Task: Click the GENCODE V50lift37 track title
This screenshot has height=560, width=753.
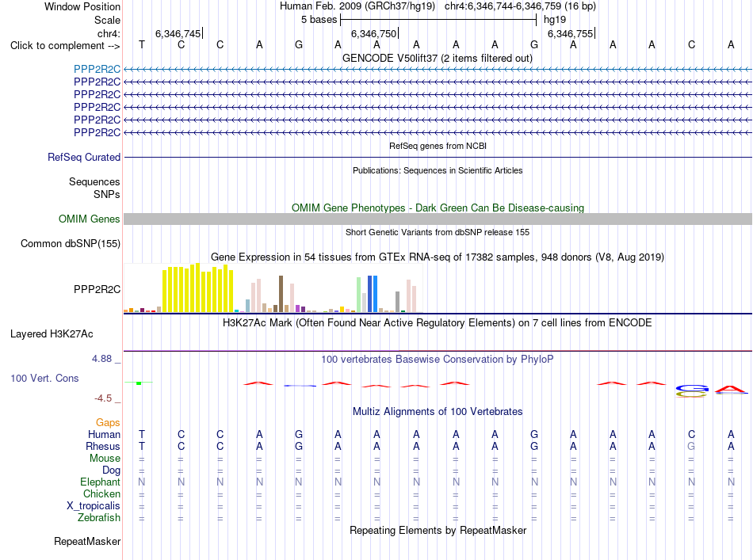Action: coord(438,58)
